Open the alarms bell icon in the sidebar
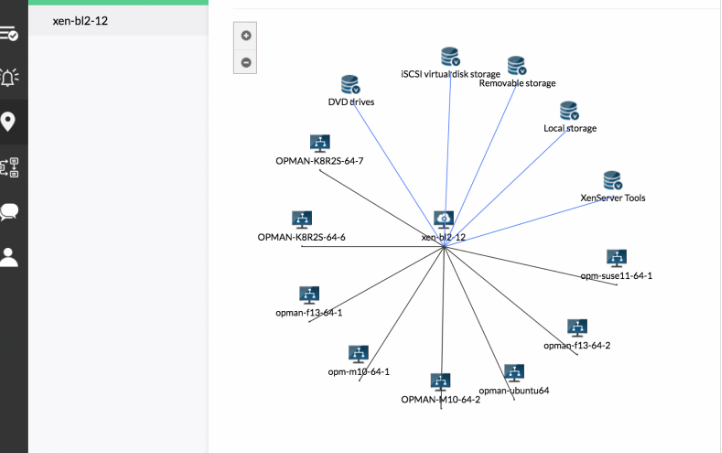Screen dimensions: 722x453 tap(9, 77)
